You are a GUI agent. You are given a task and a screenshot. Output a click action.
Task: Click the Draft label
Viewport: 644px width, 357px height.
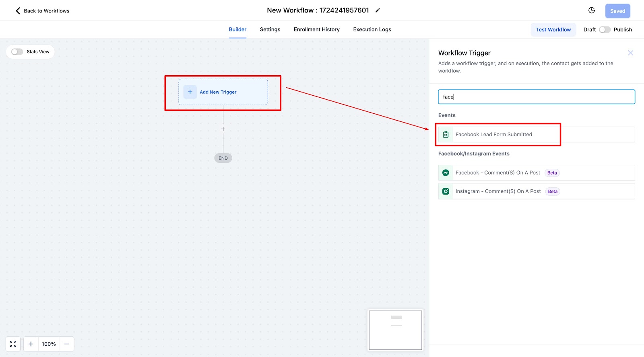(590, 30)
